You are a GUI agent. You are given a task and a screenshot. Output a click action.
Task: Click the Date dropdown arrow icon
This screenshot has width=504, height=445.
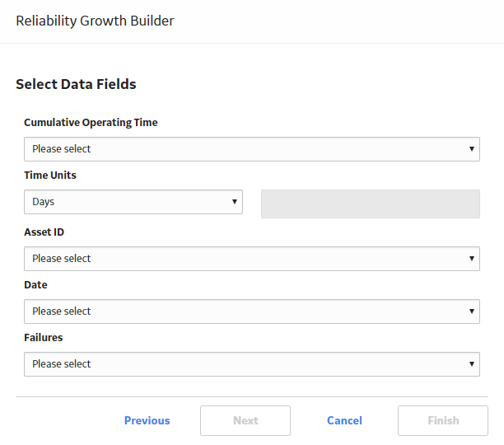(x=472, y=311)
